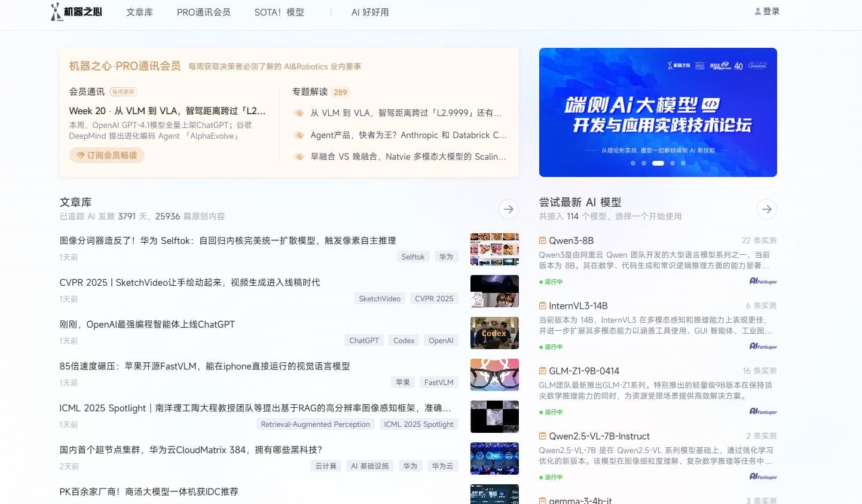862x504 pixels.
Task: Click the last gray carousel pager dot
Action: (683, 163)
